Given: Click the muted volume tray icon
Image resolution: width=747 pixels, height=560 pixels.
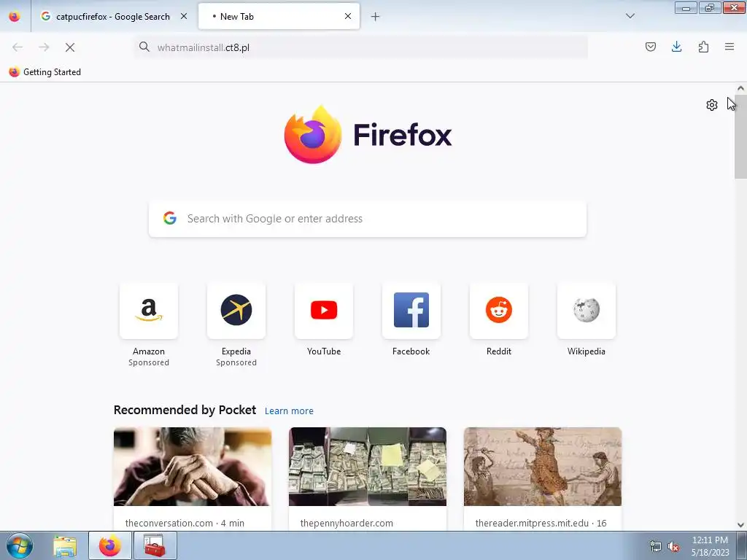Looking at the screenshot, I should tap(673, 546).
